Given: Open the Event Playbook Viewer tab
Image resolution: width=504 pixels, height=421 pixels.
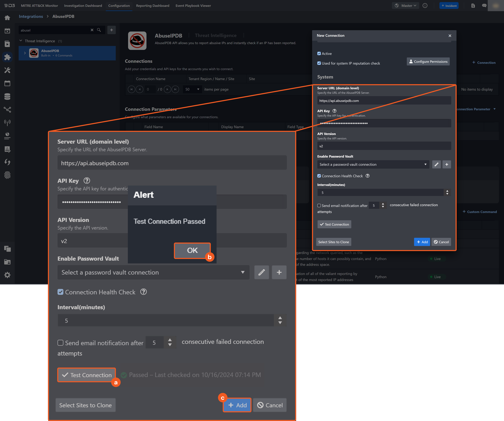Looking at the screenshot, I should click(193, 6).
